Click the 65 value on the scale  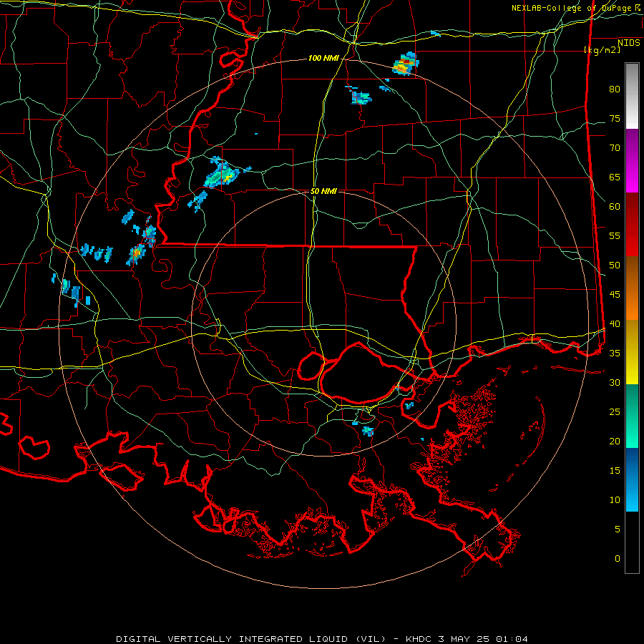coord(615,177)
